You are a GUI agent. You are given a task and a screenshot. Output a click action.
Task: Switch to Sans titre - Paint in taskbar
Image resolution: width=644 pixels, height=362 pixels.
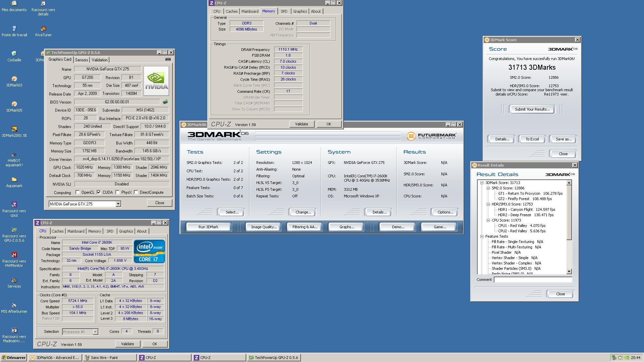110,358
